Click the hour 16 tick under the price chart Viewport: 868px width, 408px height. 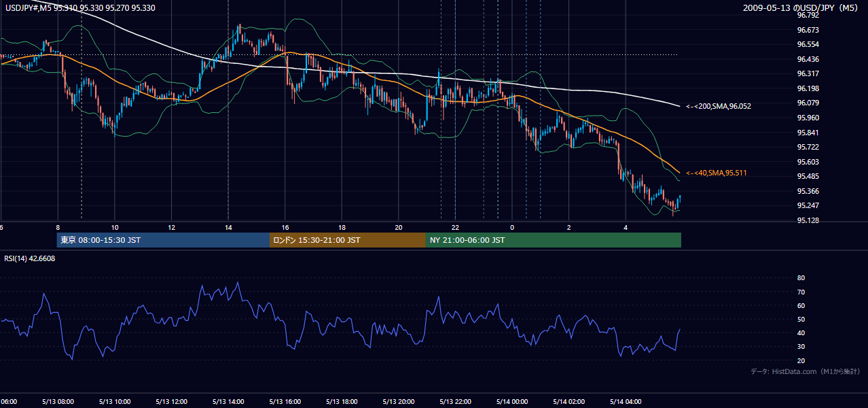pos(285,227)
